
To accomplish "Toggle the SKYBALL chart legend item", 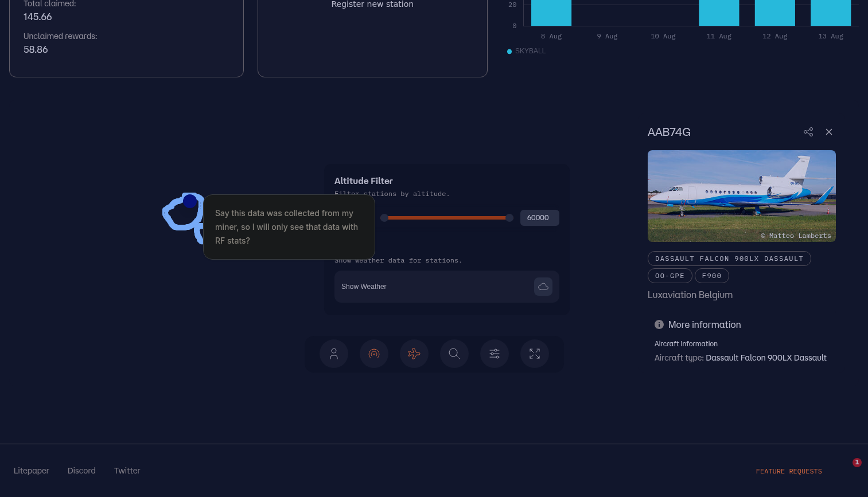I will coord(526,51).
